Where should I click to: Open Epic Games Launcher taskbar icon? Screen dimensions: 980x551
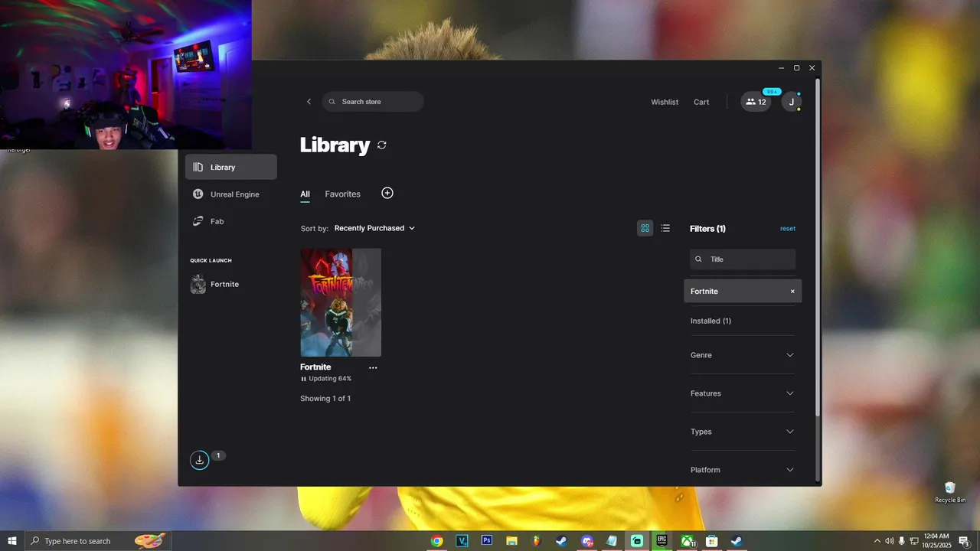click(661, 541)
